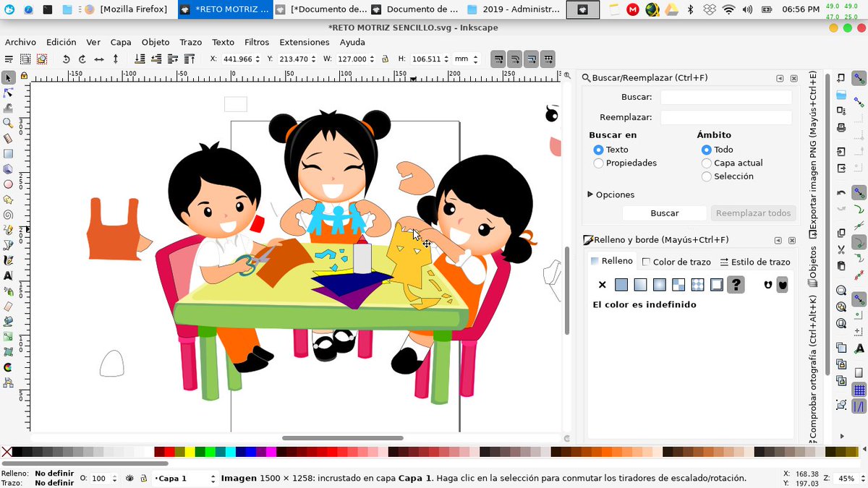Click the Import icon
Screen dimensions: 868x488
coord(841,151)
